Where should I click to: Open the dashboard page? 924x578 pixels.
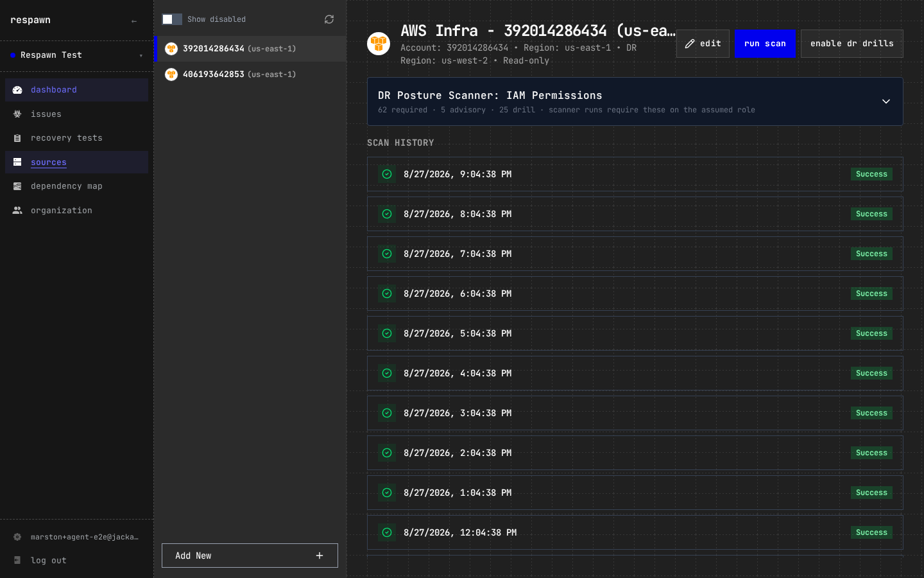coord(77,90)
